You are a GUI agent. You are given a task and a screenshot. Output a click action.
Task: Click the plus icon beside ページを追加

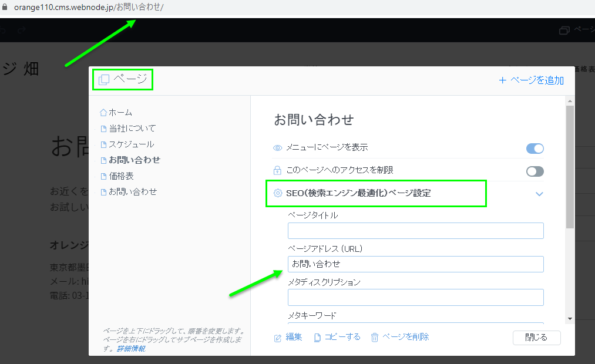pos(502,80)
